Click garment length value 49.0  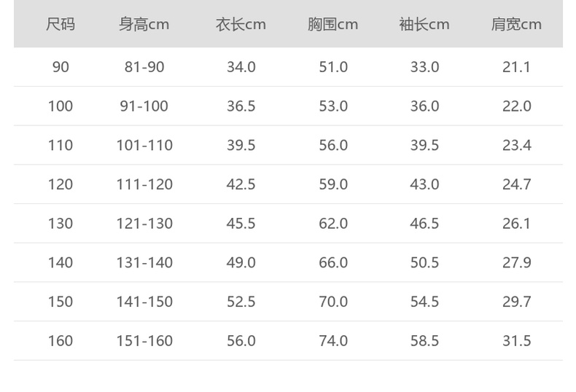pos(241,262)
